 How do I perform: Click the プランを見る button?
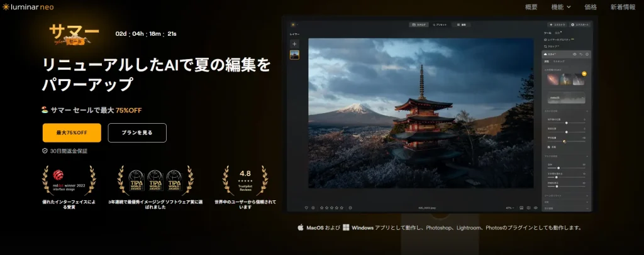[137, 133]
